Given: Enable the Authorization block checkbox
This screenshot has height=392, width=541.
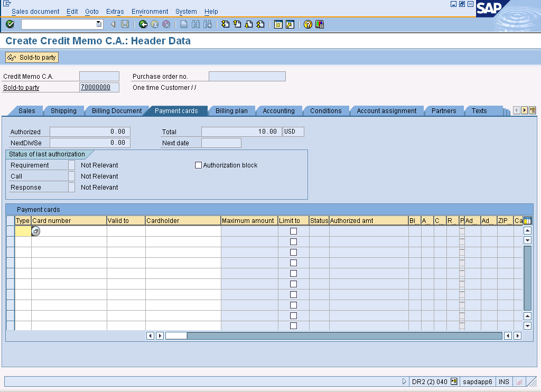Looking at the screenshot, I should coord(199,165).
